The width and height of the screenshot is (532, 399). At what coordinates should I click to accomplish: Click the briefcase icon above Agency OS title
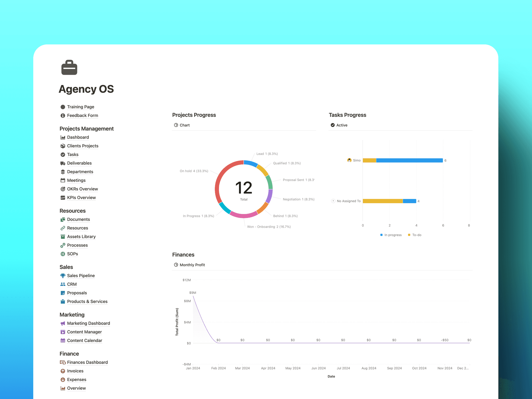[69, 67]
